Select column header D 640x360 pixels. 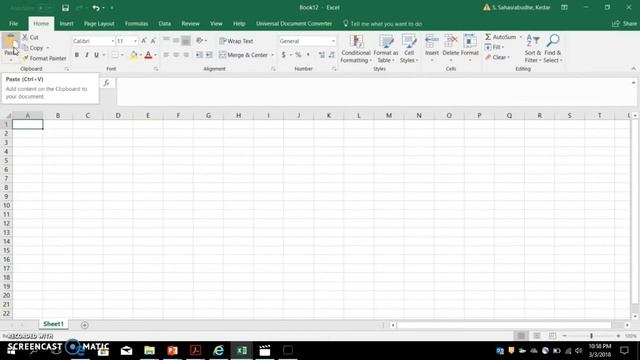[x=118, y=116]
